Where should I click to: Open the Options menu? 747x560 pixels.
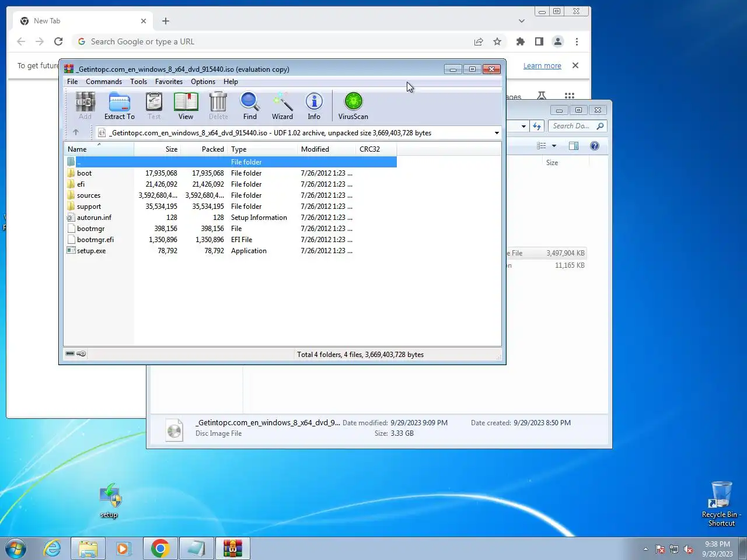203,82
